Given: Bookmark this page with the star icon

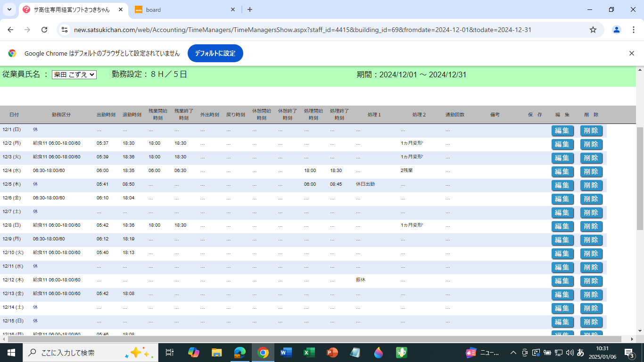Looking at the screenshot, I should (x=593, y=30).
